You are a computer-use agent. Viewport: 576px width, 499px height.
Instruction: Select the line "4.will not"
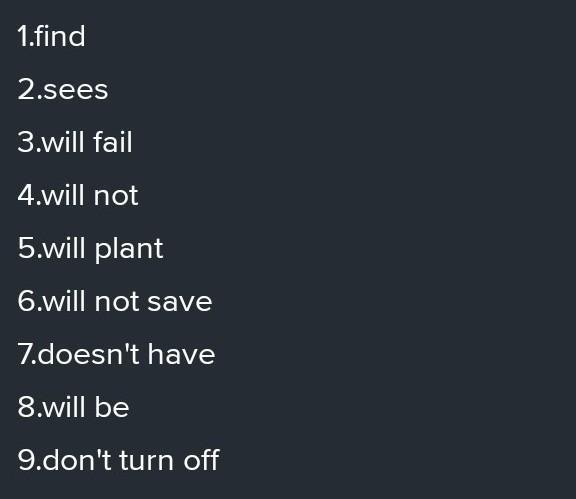click(x=78, y=195)
